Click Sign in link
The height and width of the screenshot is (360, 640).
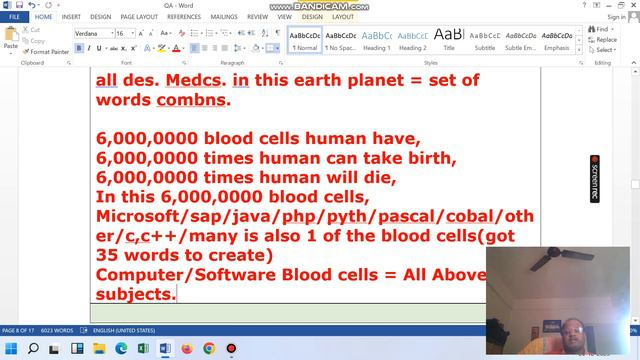click(x=616, y=17)
